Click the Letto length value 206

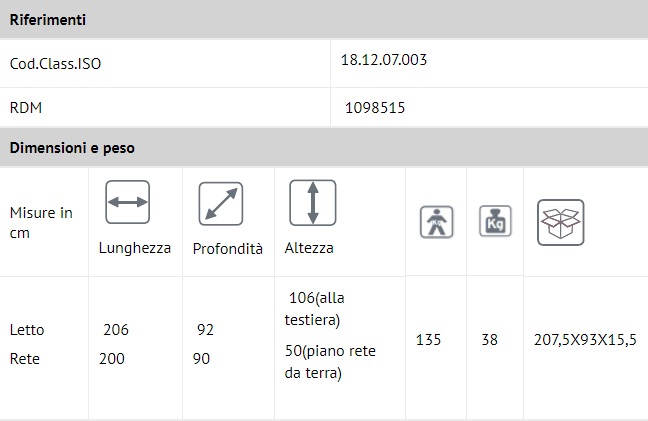click(116, 330)
